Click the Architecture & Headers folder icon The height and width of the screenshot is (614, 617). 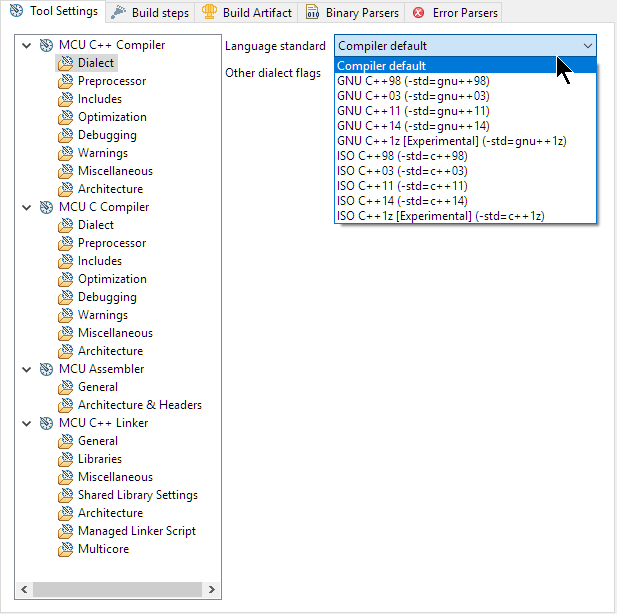pyautogui.click(x=65, y=405)
